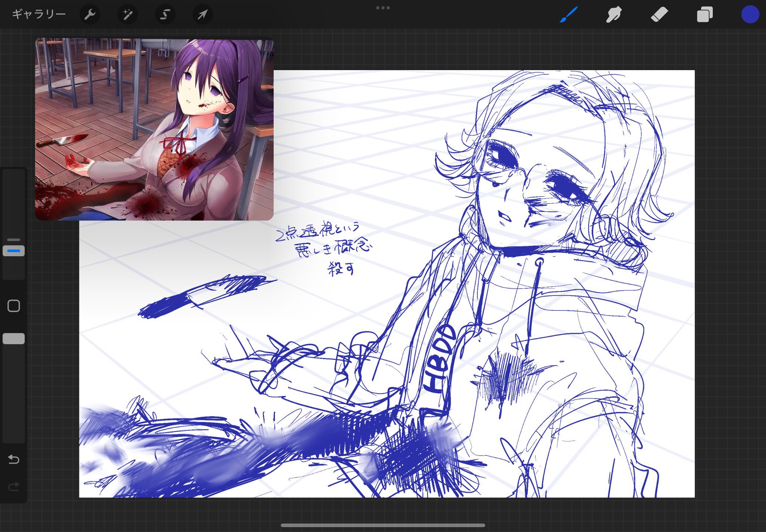Viewport: 766px width, 532px height.
Task: Click the brush opacity slider handle
Action: coord(14,339)
